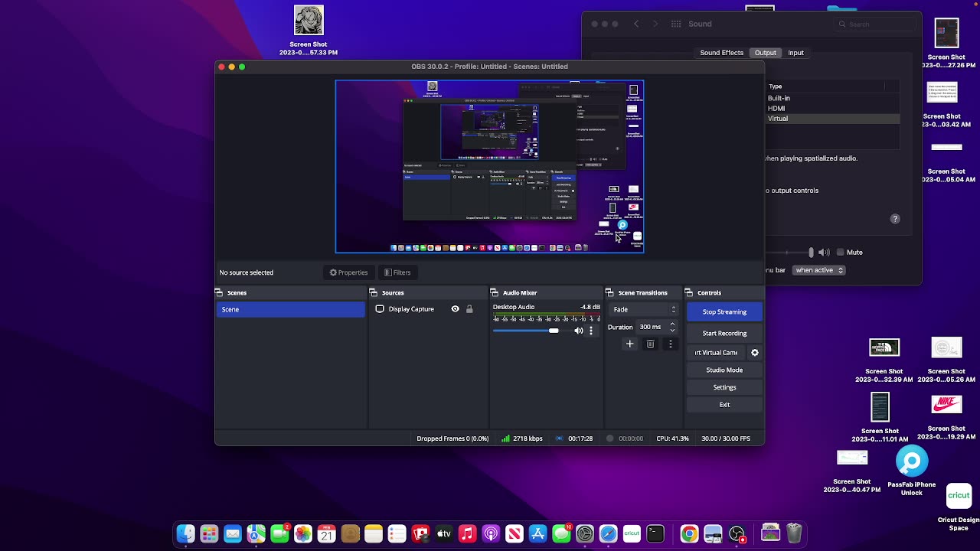Open Terminal from the Dock
The width and height of the screenshot is (980, 551).
point(655,533)
